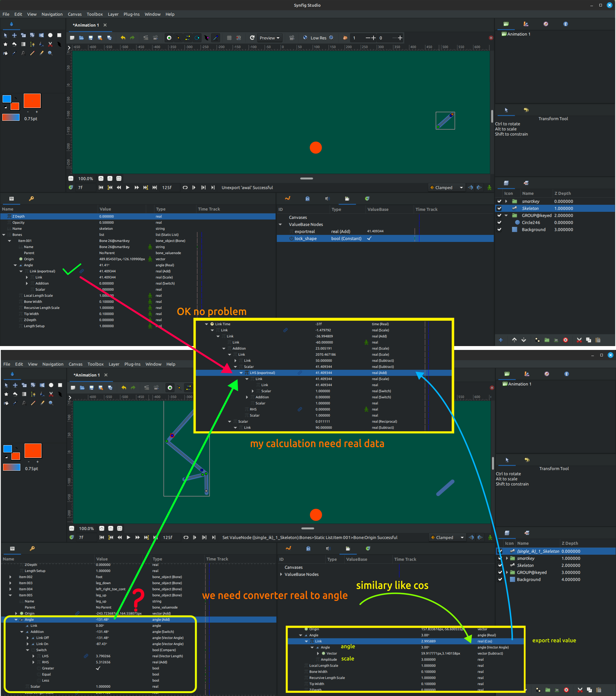Toggle the onion skin icon
Viewport: 616px width, 696px height.
(345, 38)
